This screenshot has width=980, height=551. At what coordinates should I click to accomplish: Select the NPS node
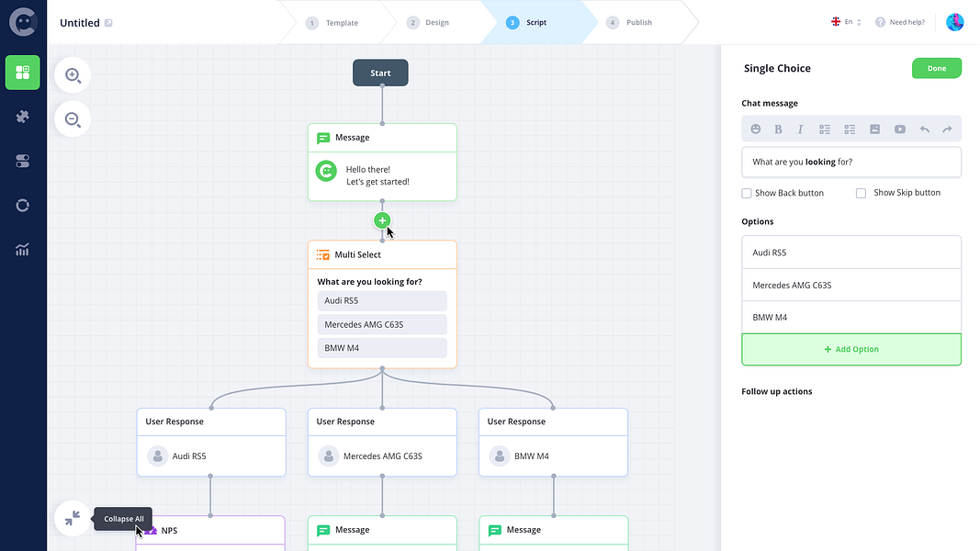pyautogui.click(x=210, y=533)
